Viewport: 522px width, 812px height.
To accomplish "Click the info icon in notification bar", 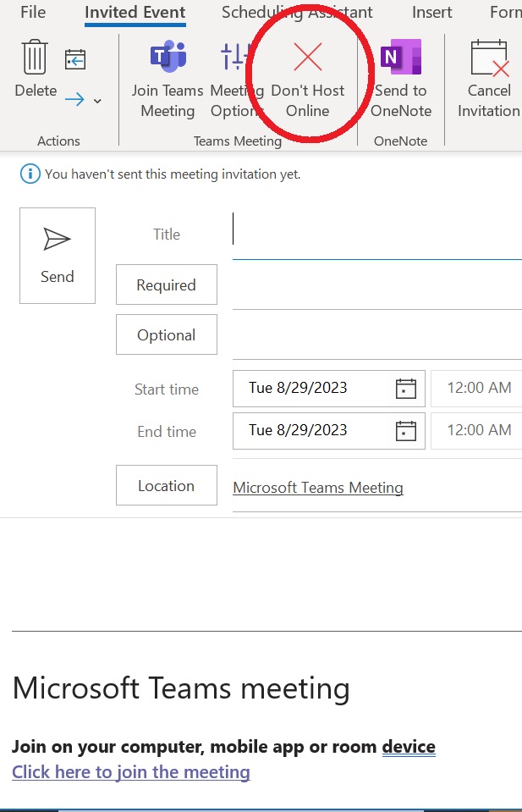I will coord(30,174).
